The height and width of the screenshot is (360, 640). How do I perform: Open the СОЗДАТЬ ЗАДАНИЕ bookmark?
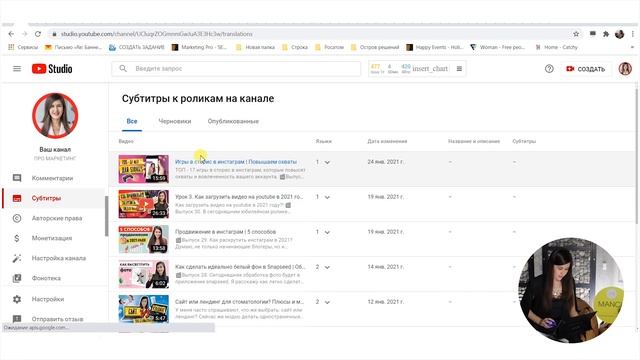(137, 47)
